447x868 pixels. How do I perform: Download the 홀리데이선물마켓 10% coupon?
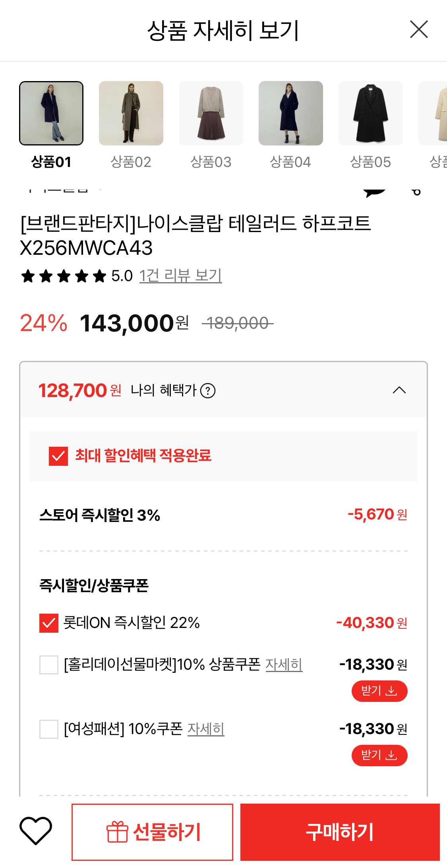click(379, 691)
